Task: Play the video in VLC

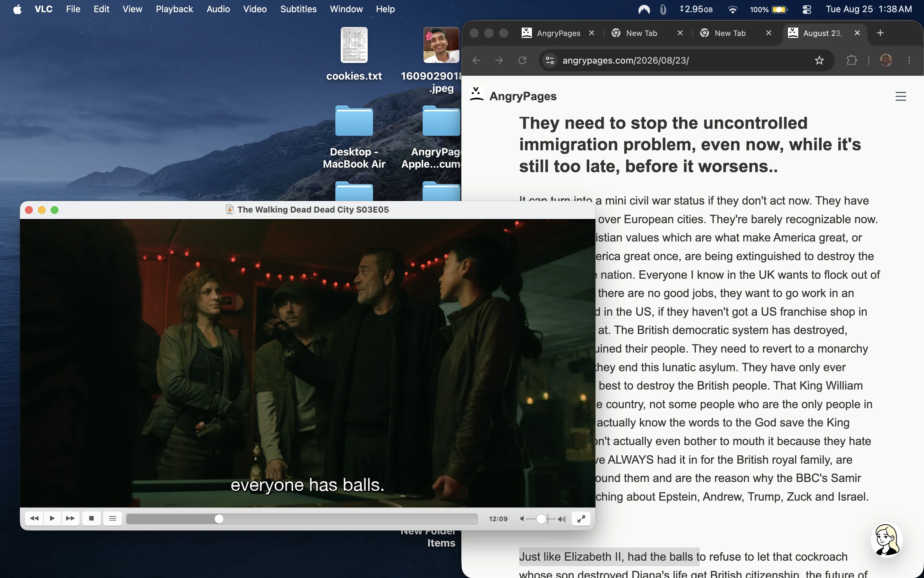Action: tap(52, 518)
